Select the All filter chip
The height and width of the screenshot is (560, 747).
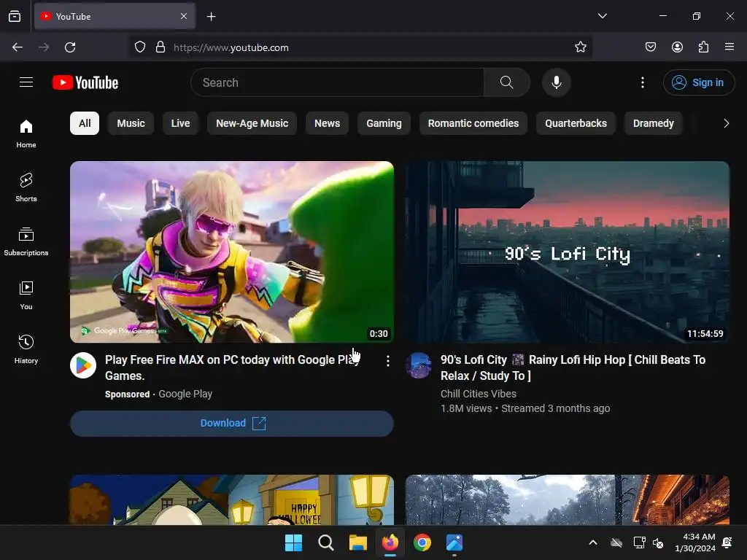click(85, 123)
